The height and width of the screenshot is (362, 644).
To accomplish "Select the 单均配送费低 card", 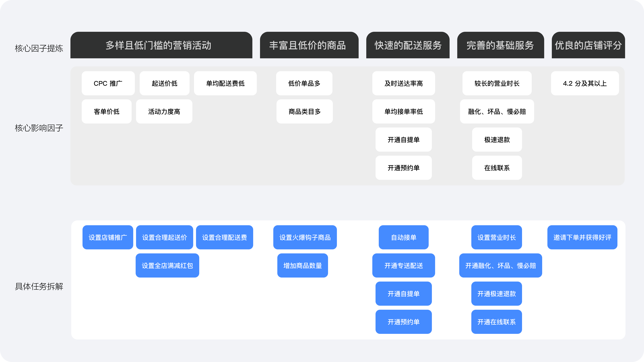I will coord(225,83).
